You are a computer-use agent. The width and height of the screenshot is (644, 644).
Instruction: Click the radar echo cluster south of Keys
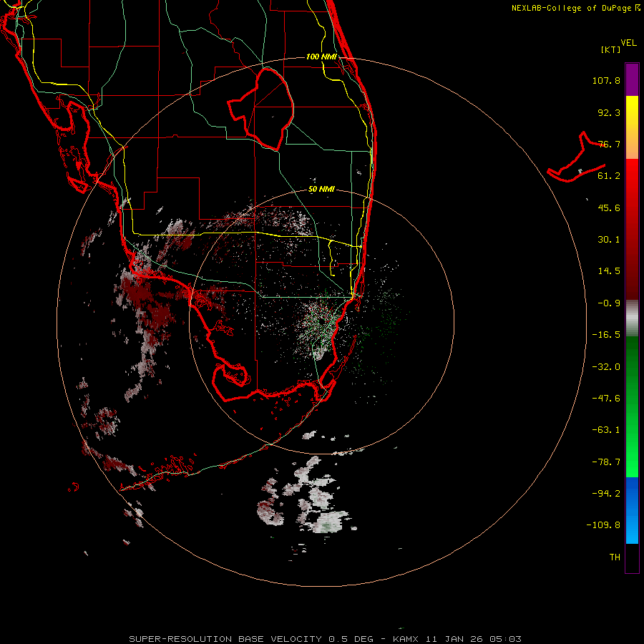pos(306,495)
